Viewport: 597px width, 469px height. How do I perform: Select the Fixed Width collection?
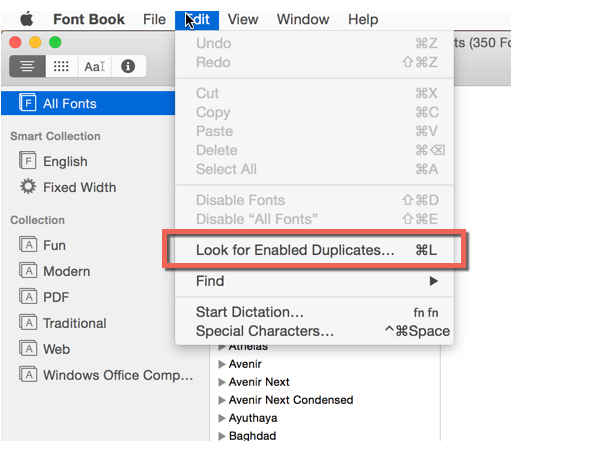tap(80, 187)
